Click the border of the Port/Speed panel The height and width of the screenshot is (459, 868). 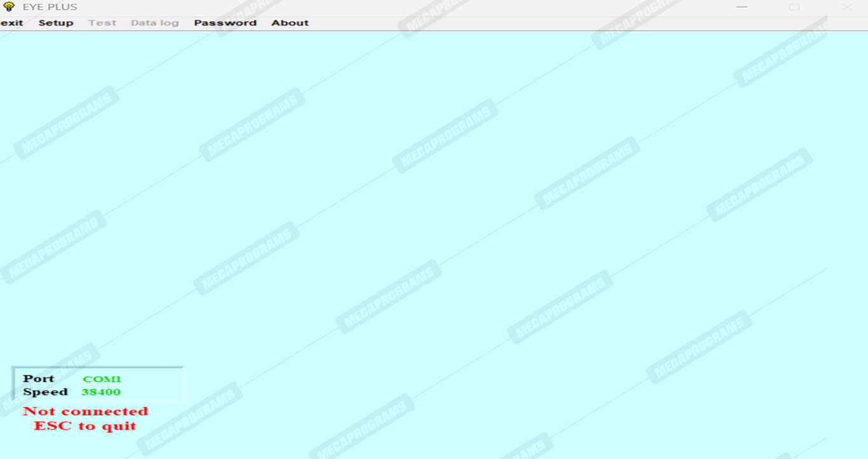coord(13,384)
